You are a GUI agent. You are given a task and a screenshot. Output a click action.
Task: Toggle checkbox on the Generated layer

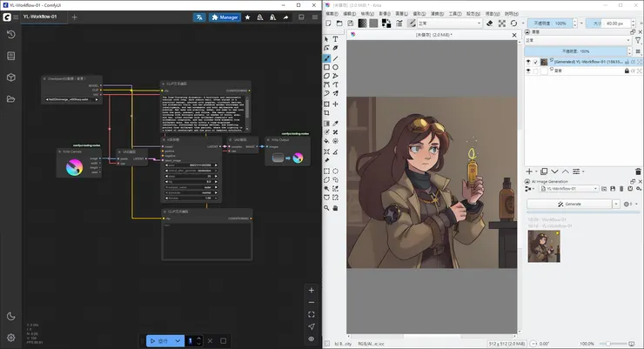[535, 62]
